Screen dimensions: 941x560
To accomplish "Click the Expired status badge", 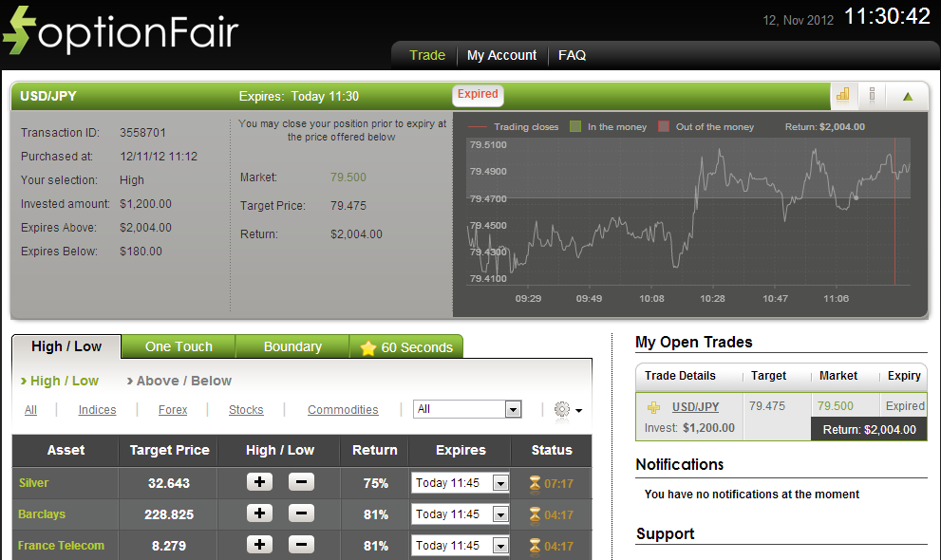I will [478, 94].
